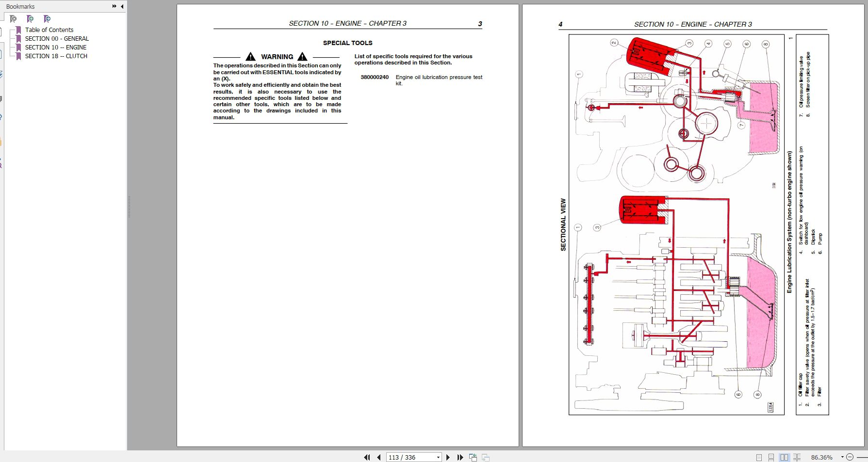This screenshot has width=868, height=462.
Task: Click "Engine oil lubrication pressure test kit" text
Action: click(439, 80)
